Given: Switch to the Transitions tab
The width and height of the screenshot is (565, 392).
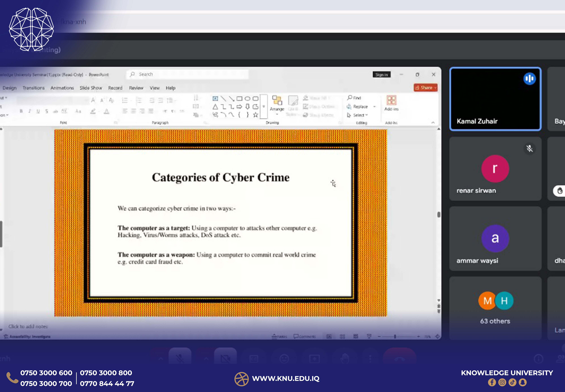Looking at the screenshot, I should click(x=34, y=88).
